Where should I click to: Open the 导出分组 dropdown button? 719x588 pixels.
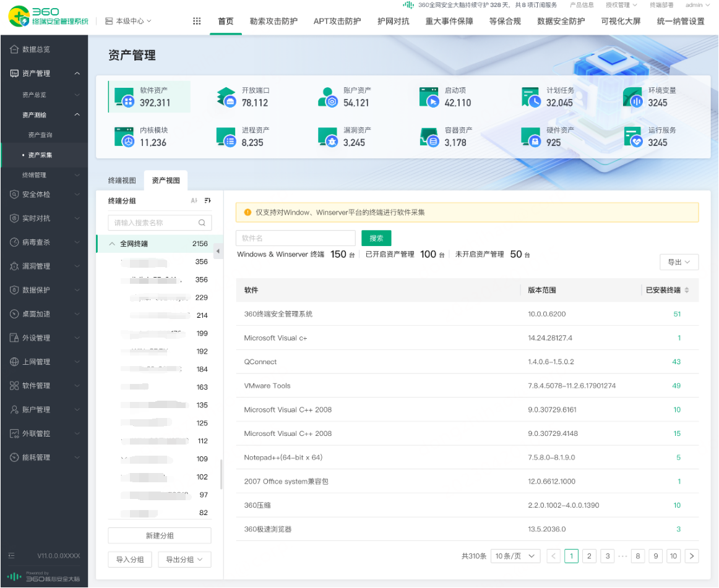(x=184, y=560)
